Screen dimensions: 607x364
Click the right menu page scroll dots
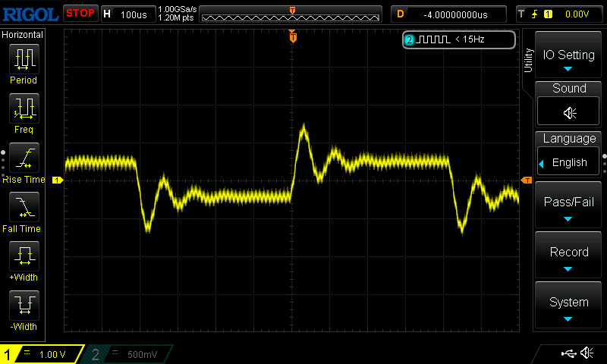coord(604,164)
